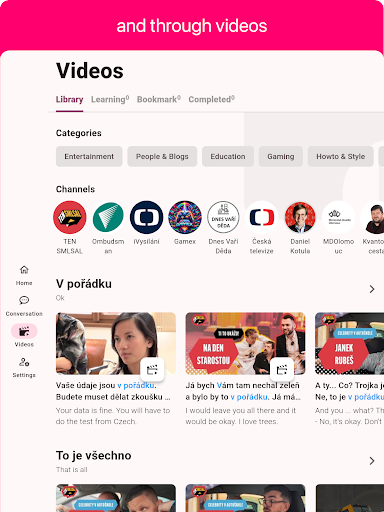
Task: Open the Ombudsman channel avatar
Action: click(x=108, y=217)
